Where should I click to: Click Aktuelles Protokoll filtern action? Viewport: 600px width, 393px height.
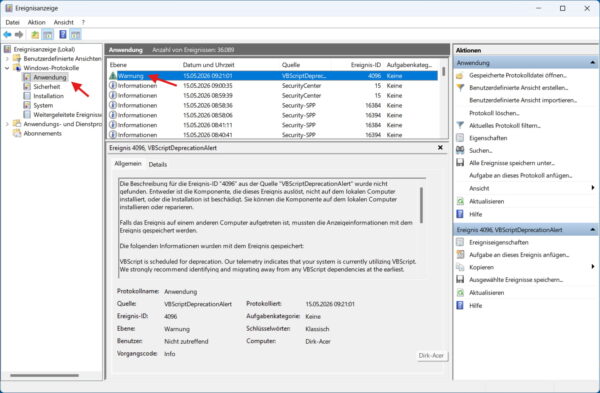tap(505, 126)
